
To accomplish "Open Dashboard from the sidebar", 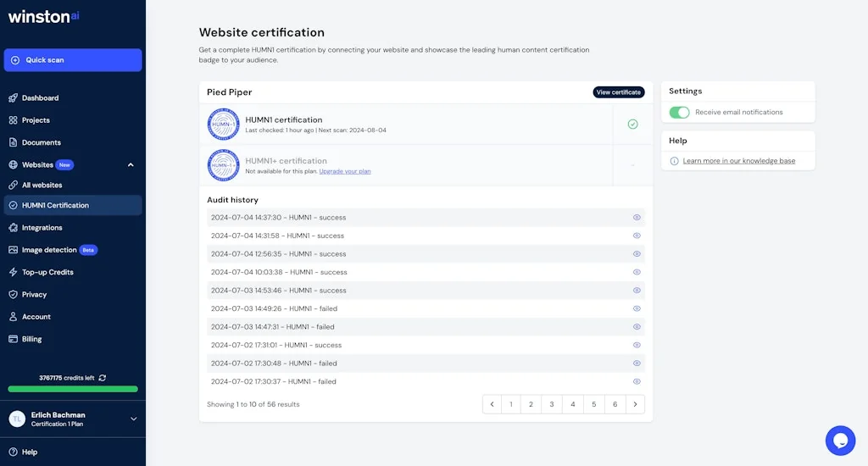I will 40,98.
